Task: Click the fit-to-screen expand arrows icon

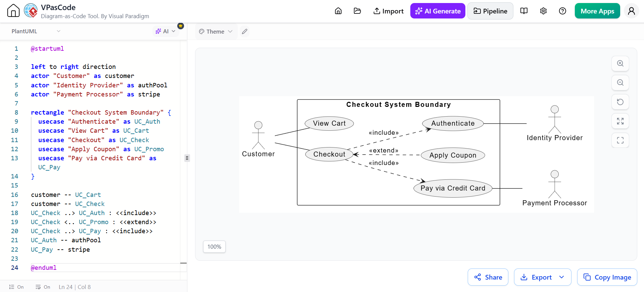Action: [x=620, y=121]
